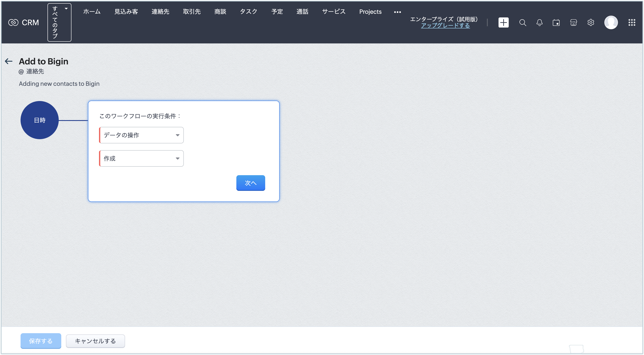Go back using the left arrow

(x=9, y=61)
